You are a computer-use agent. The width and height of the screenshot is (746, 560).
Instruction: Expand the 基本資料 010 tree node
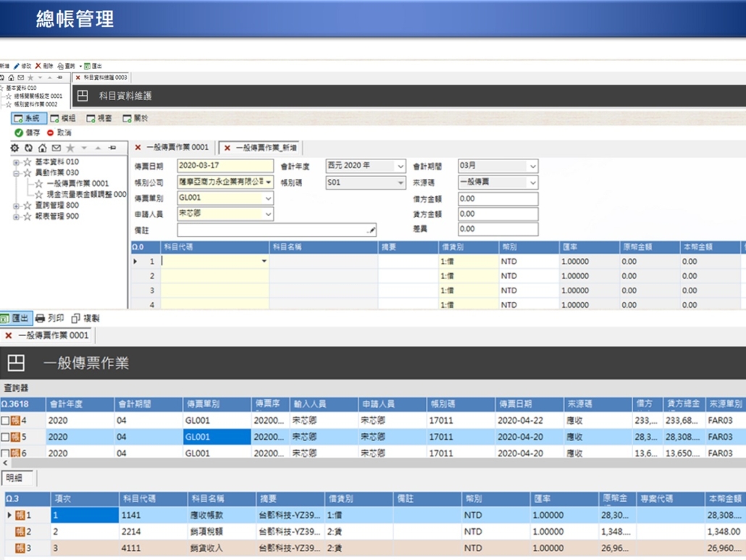click(x=17, y=162)
